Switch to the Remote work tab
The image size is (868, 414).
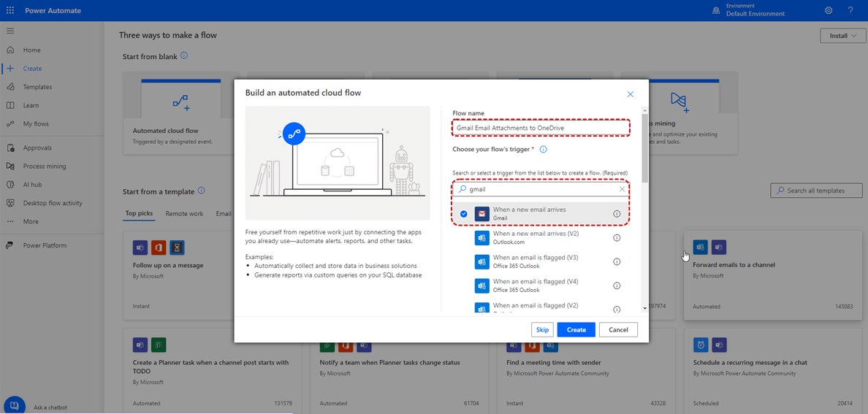point(184,214)
